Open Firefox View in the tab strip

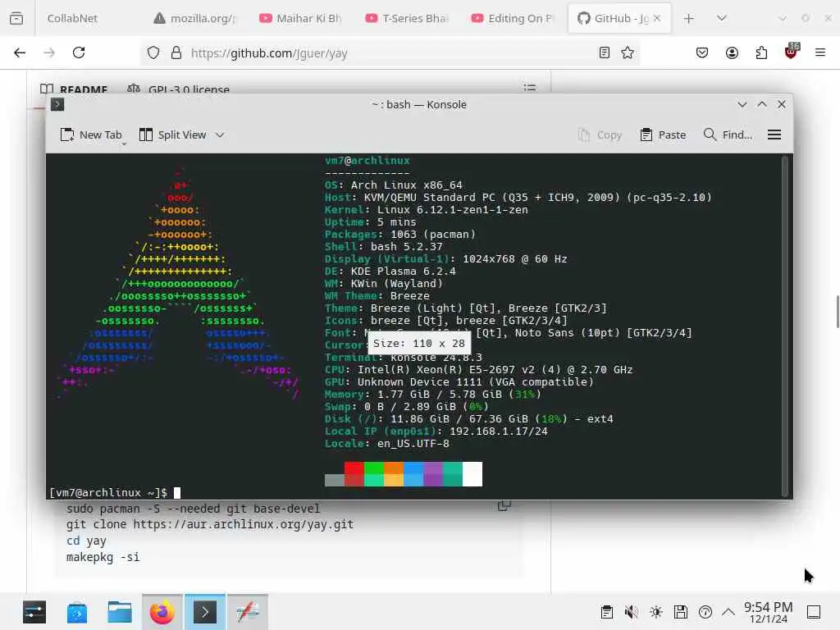click(16, 18)
